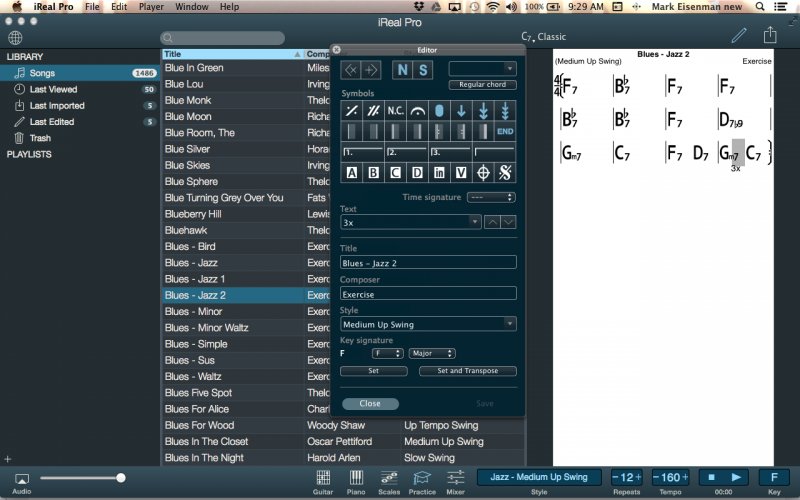Open the Piano chord view
The height and width of the screenshot is (500, 800).
point(356,482)
